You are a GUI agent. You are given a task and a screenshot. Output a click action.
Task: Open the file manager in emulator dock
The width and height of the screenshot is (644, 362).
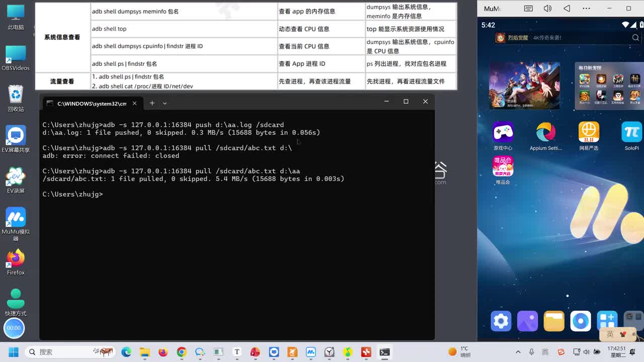pyautogui.click(x=554, y=321)
